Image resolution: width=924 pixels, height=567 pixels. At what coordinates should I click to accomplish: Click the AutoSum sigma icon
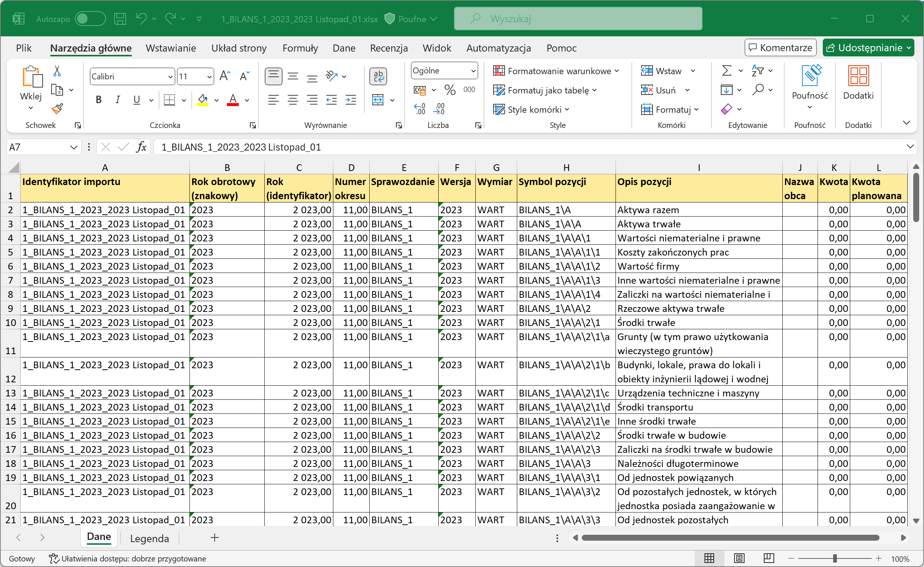click(726, 70)
